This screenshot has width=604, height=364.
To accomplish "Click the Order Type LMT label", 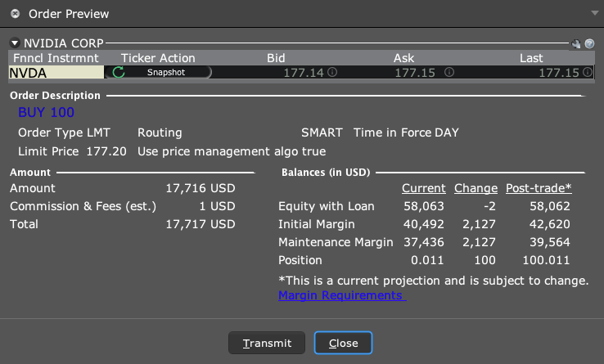I will (x=64, y=133).
